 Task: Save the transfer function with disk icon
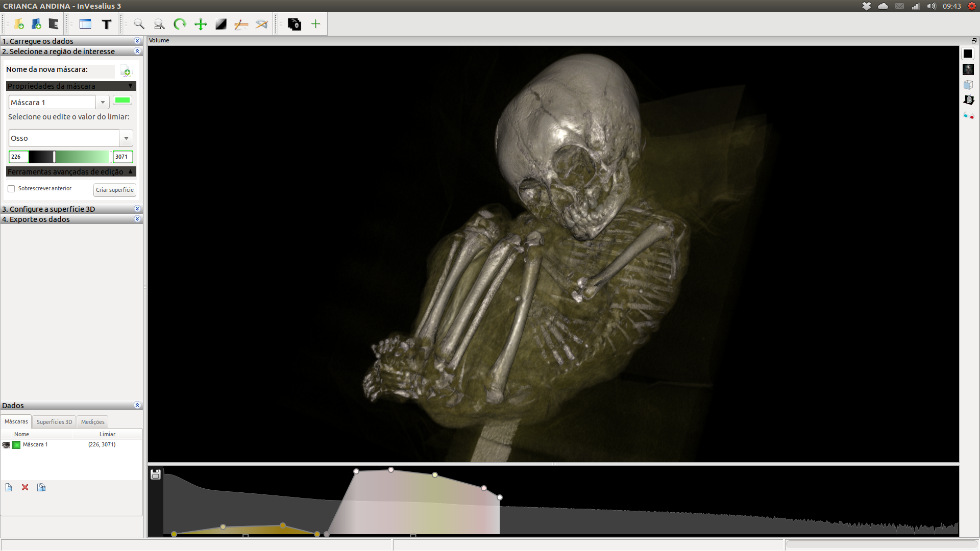(156, 474)
